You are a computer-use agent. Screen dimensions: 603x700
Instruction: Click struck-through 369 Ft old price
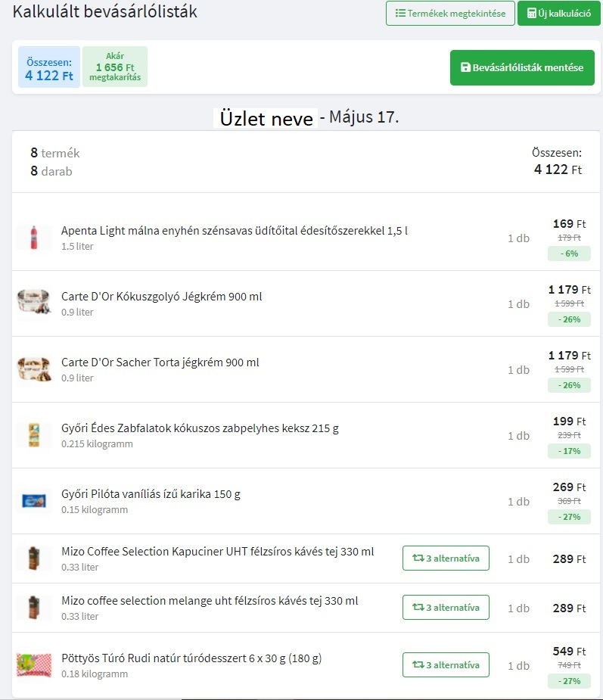[570, 501]
